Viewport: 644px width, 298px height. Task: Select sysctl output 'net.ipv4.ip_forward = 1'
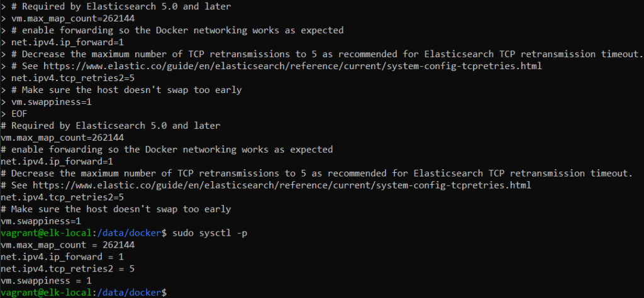pos(62,257)
